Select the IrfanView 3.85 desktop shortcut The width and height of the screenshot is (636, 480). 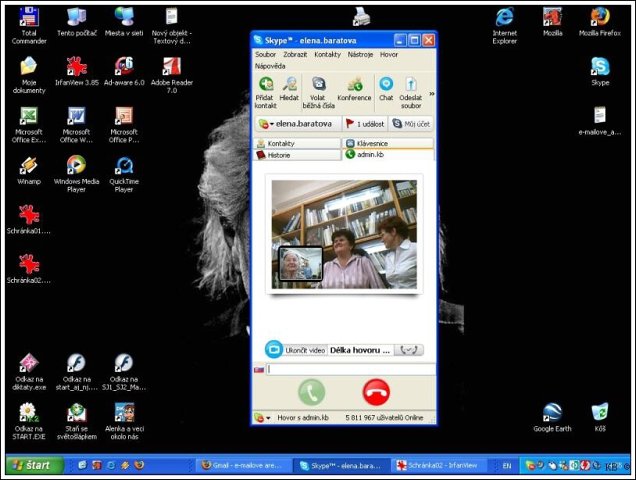point(77,71)
